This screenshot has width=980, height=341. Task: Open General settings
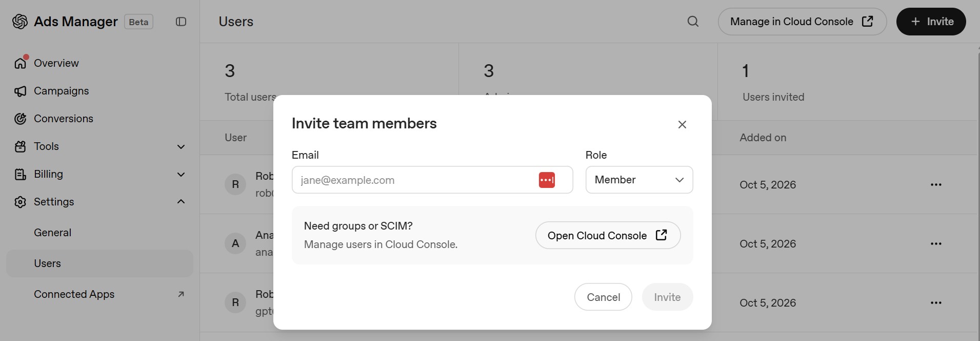tap(52, 233)
